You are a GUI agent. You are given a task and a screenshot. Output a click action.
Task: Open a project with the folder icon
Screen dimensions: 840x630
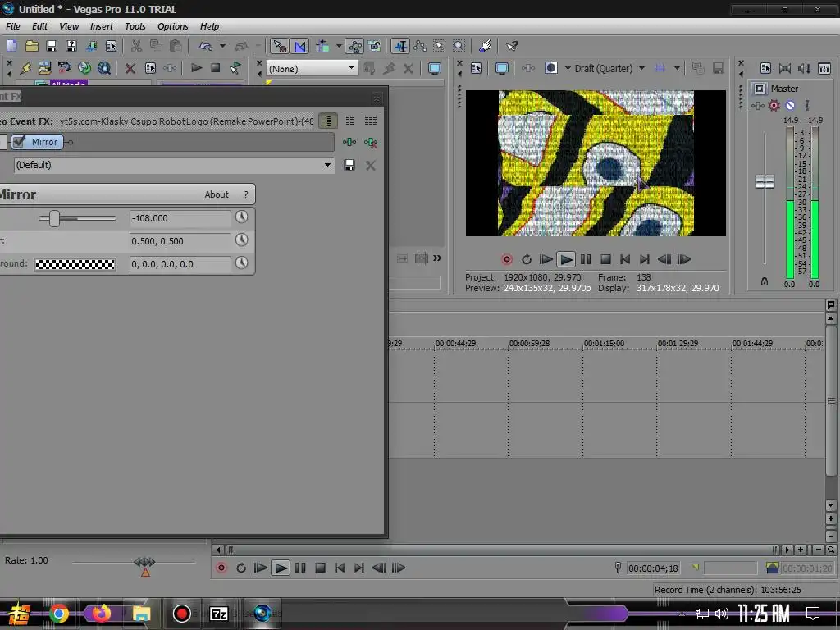pyautogui.click(x=32, y=46)
